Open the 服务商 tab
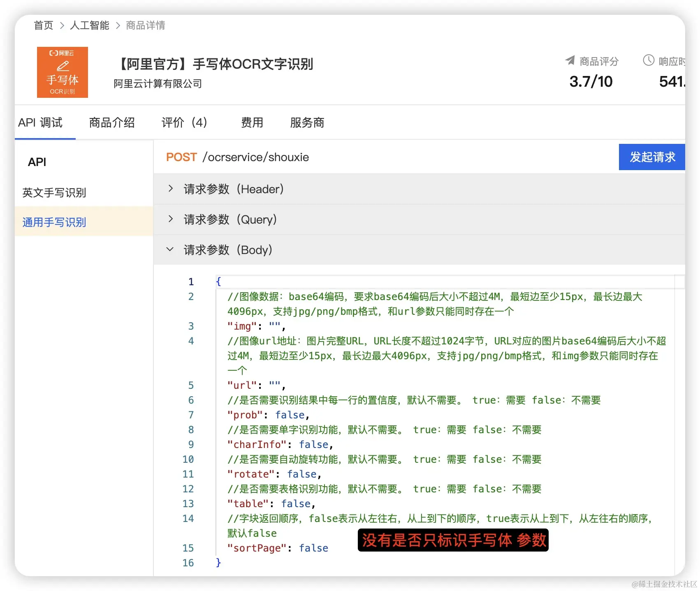This screenshot has width=700, height=591. pyautogui.click(x=307, y=122)
